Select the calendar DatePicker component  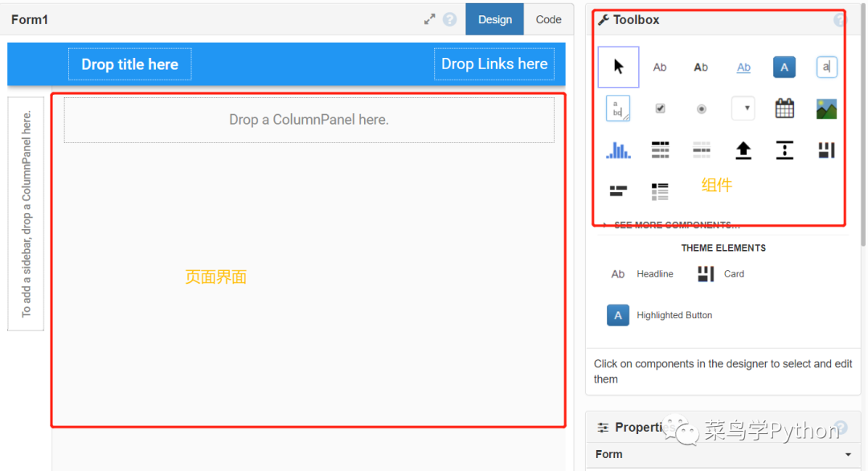tap(784, 108)
